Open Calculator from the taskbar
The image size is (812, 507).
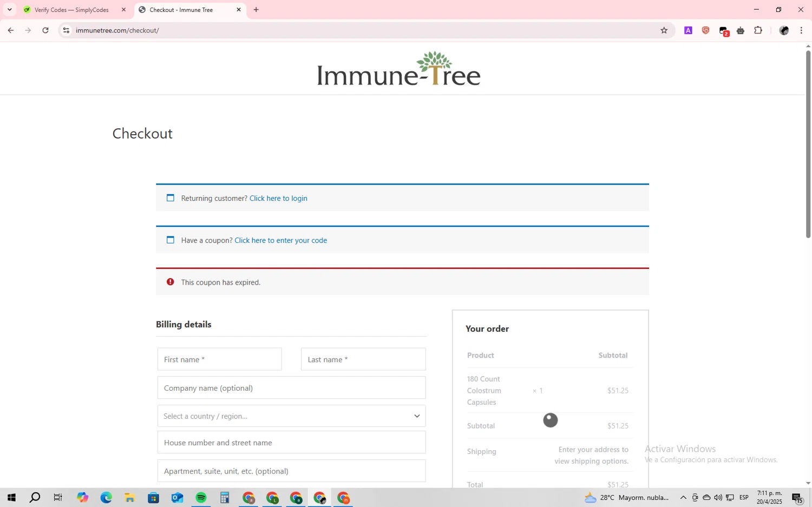pyautogui.click(x=225, y=498)
